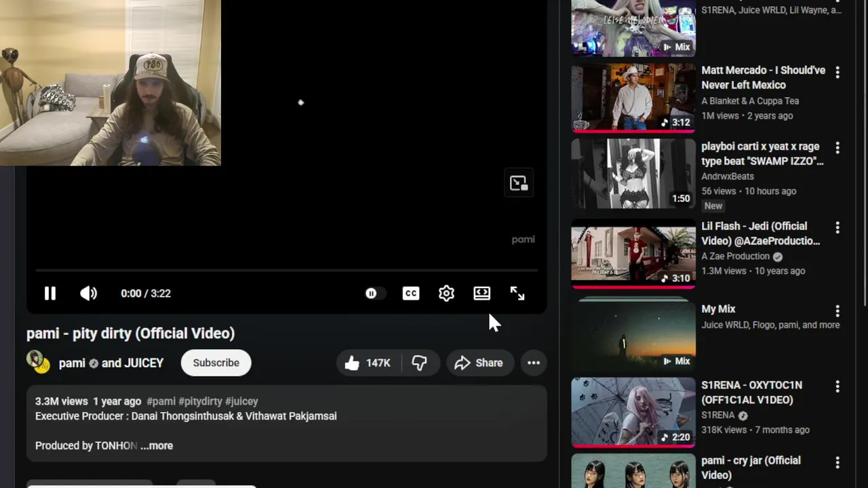The width and height of the screenshot is (868, 488).
Task: Like the video with 147K thumbs up
Action: pos(368,363)
